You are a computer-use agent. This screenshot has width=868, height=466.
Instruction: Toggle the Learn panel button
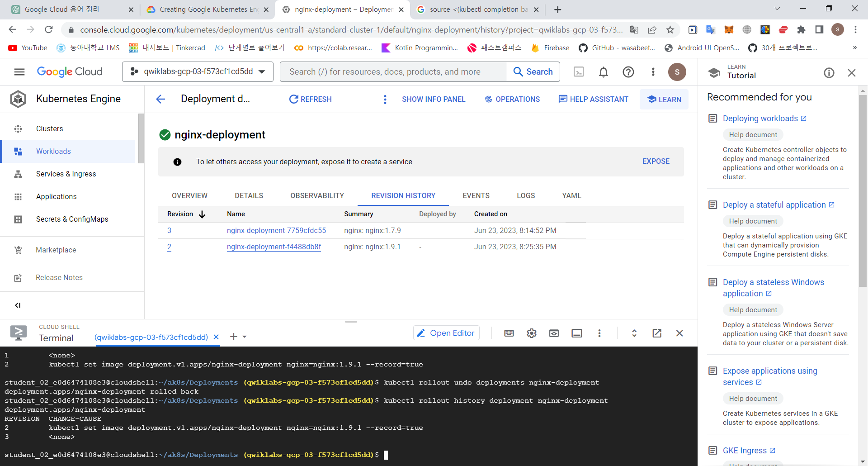click(664, 100)
